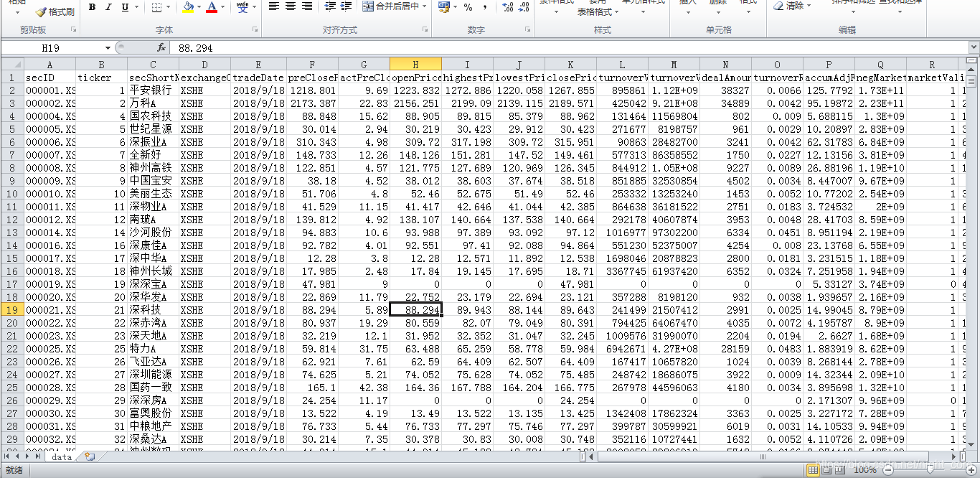The image size is (980, 478).
Task: Go to last sheet navigation arrow
Action: (38, 456)
